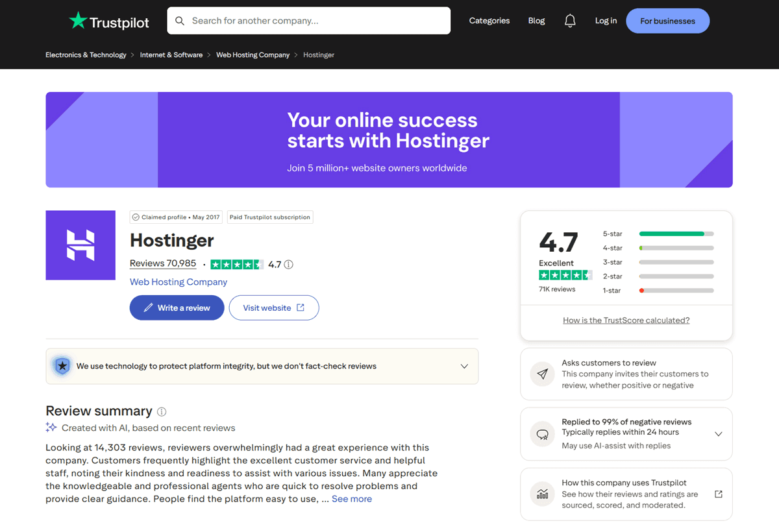Expand the platform integrity notice chevron
The height and width of the screenshot is (532, 779).
(x=464, y=366)
